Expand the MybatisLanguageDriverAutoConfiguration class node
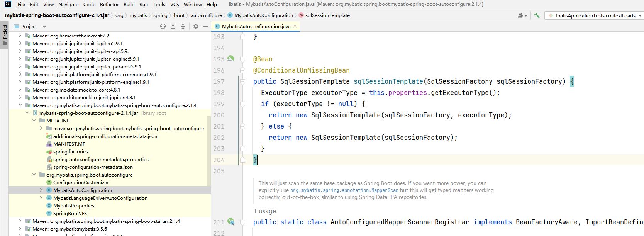Image resolution: width=644 pixels, height=236 pixels. [41, 198]
